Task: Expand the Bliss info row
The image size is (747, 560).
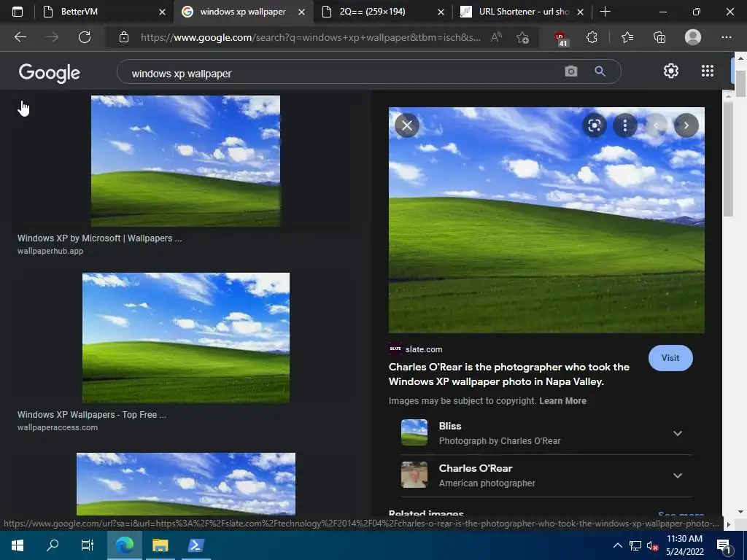Action: point(546,433)
